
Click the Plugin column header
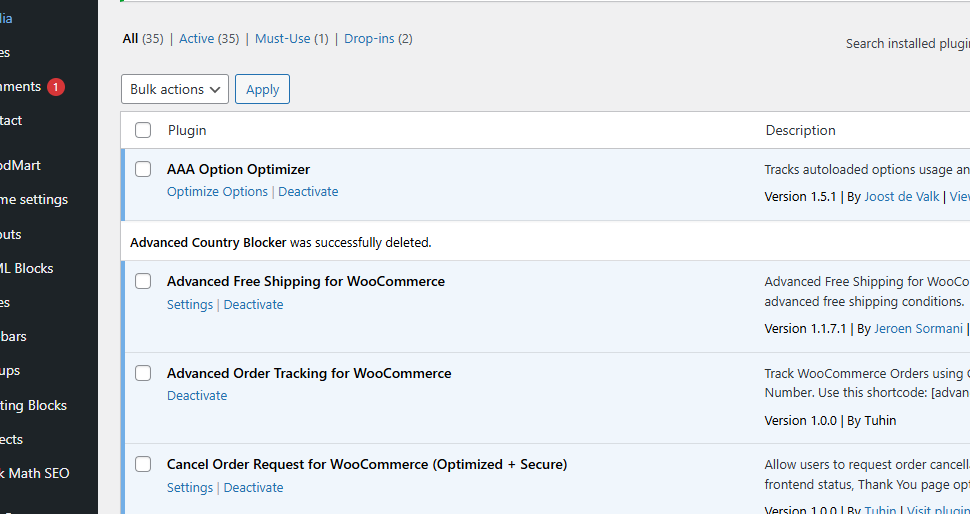(x=187, y=130)
